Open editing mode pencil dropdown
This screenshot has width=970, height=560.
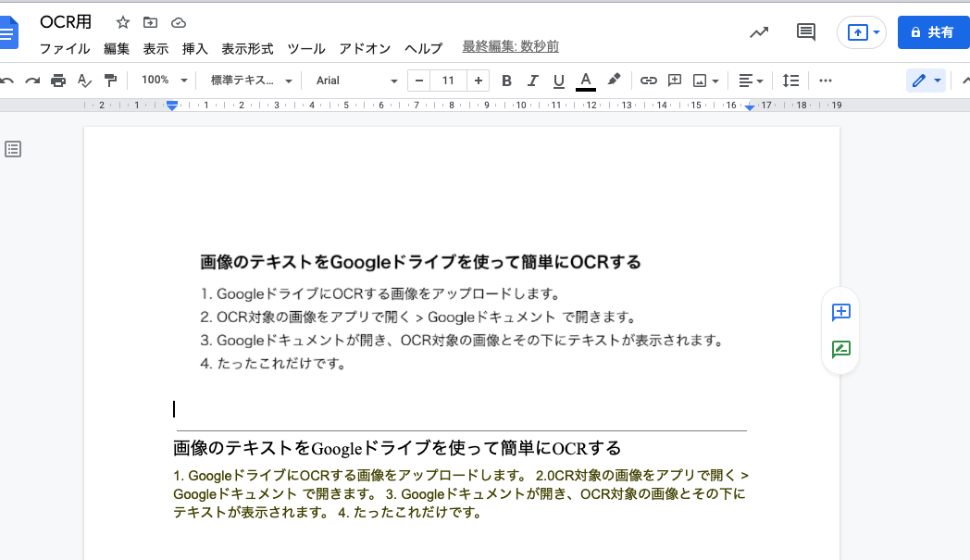coord(926,81)
